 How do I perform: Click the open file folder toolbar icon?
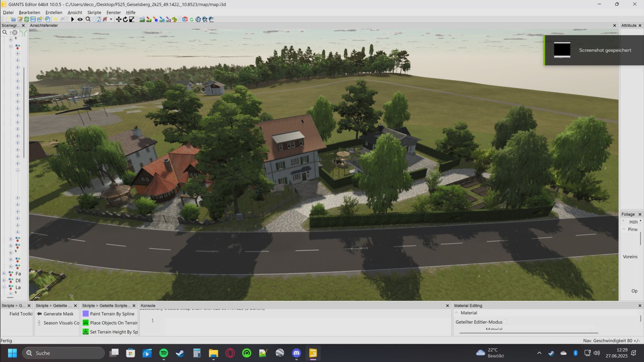coord(13,19)
